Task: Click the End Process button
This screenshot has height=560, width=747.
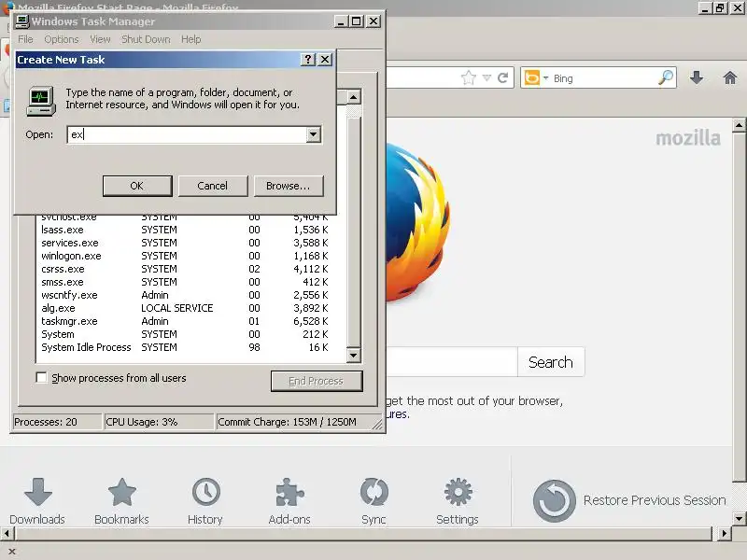Action: (317, 381)
